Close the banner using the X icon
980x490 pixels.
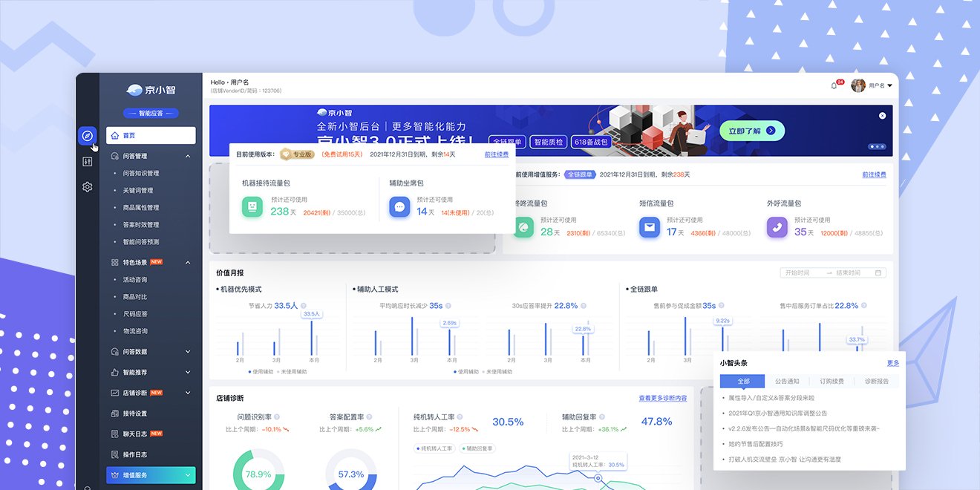click(x=882, y=116)
